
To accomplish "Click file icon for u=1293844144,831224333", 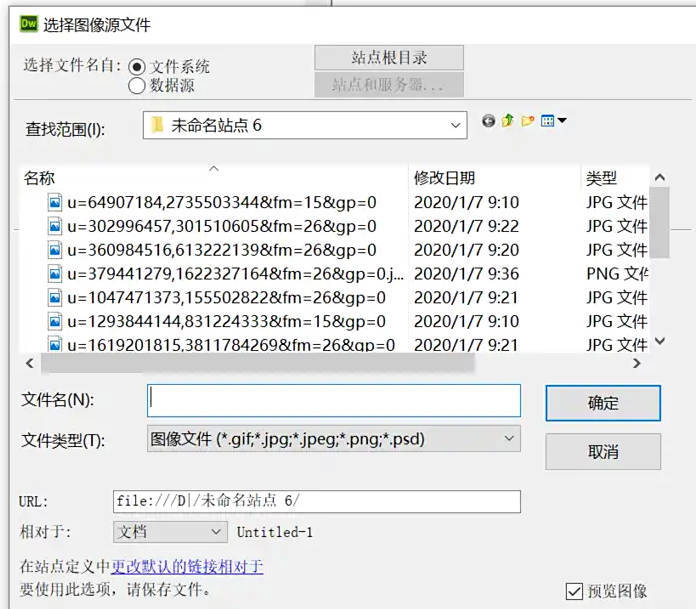I will tap(55, 321).
